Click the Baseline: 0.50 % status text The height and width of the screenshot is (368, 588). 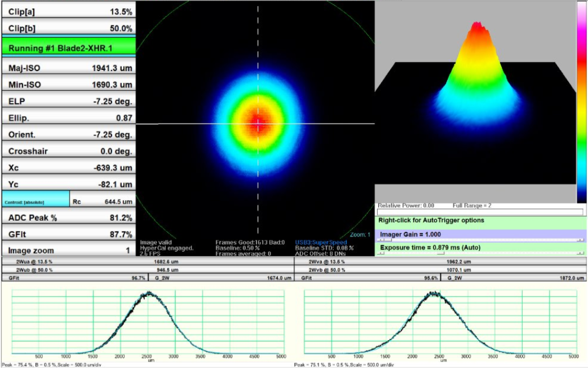238,248
